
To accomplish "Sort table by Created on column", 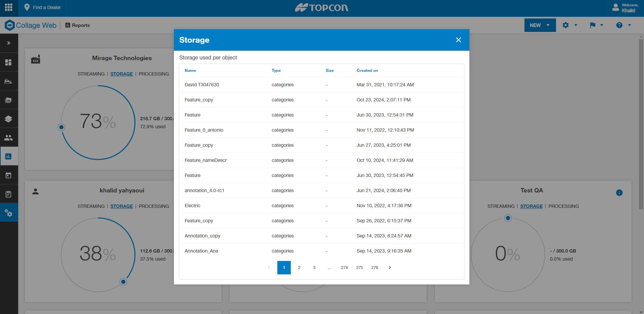I will point(367,71).
